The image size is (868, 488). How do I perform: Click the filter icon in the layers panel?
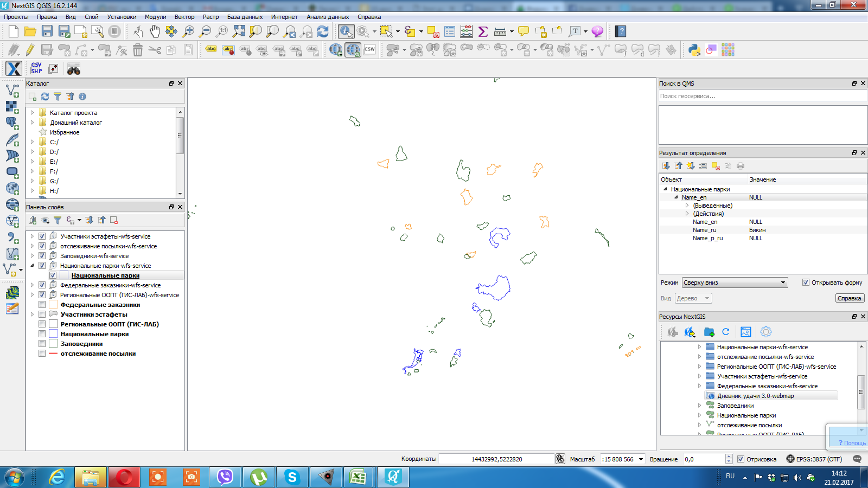(x=58, y=220)
